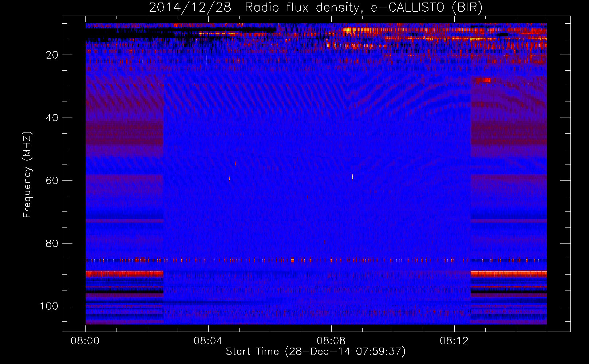Click the x-axis time label '08:00'
589x364 pixels.
click(x=85, y=341)
